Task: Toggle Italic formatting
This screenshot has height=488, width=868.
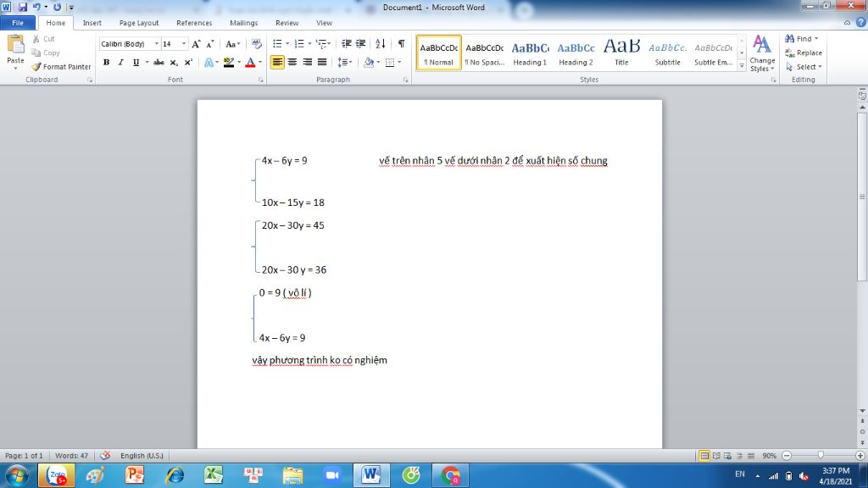Action: 120,63
